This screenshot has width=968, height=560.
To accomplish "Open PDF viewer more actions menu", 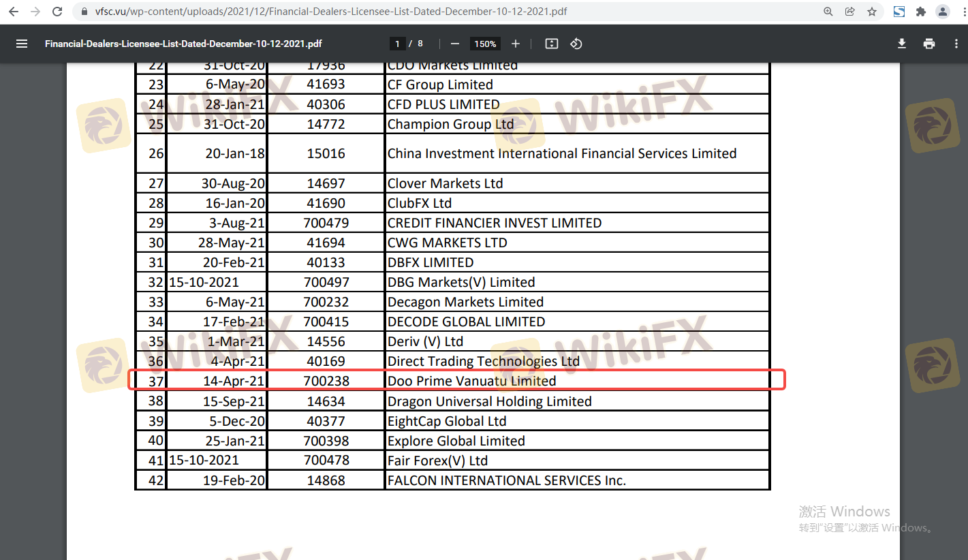I will click(x=956, y=44).
